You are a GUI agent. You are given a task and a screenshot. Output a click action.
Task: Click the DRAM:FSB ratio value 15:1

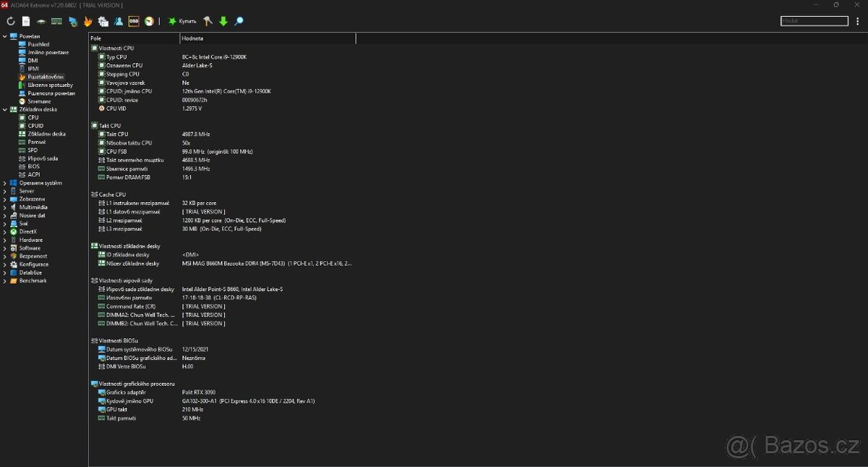click(x=187, y=177)
